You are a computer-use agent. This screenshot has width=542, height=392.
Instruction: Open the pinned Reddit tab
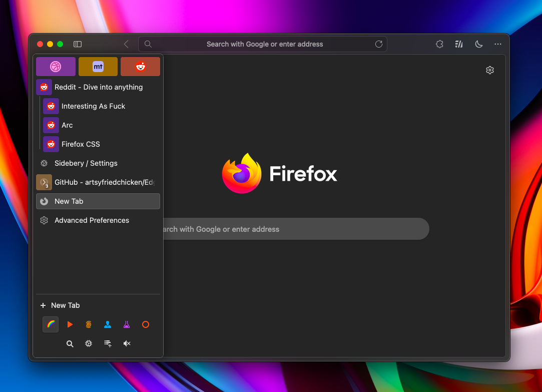[x=140, y=67]
